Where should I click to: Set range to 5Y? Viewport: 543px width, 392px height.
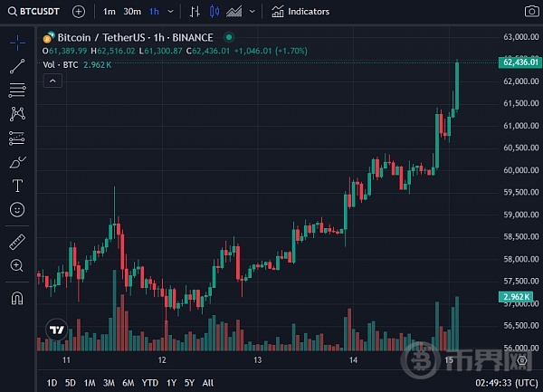click(x=189, y=383)
